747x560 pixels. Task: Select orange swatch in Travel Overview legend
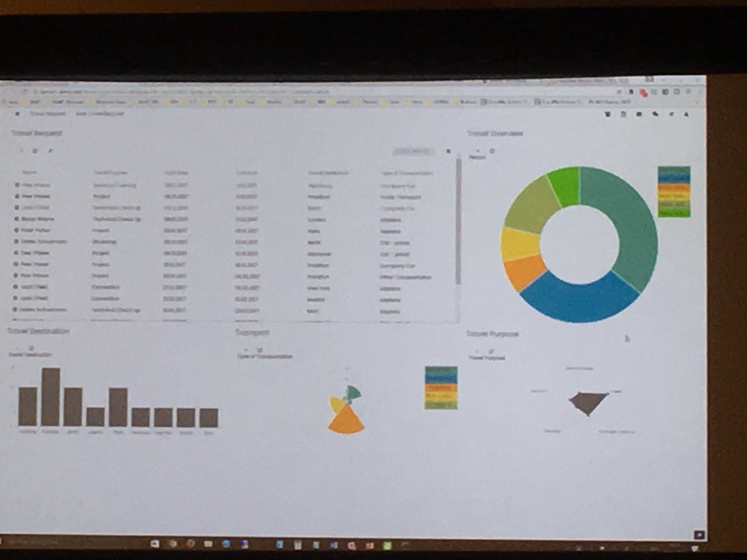(x=674, y=187)
